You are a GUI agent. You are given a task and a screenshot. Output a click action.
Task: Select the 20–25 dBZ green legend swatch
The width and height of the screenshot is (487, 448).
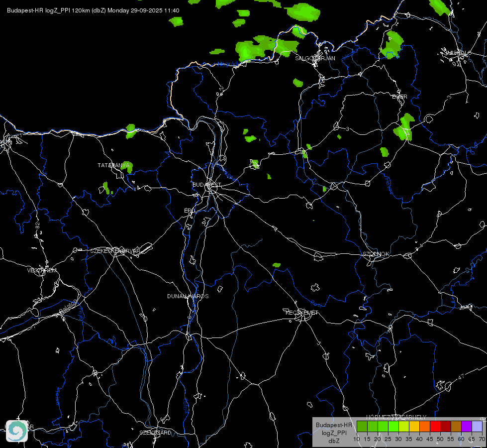click(383, 427)
